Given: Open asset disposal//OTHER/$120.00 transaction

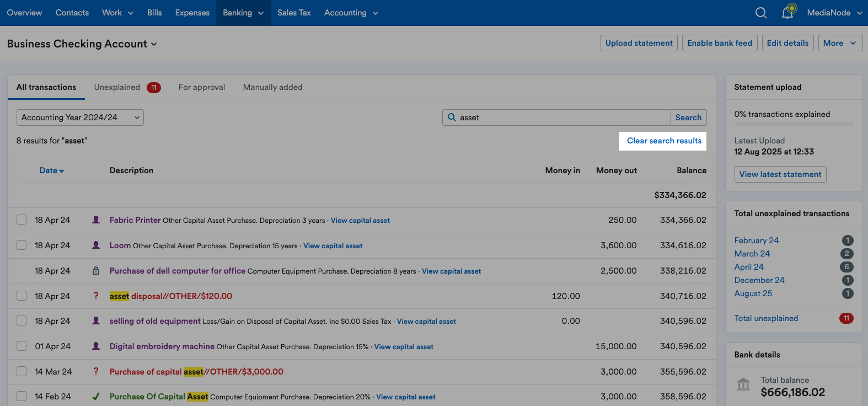Looking at the screenshot, I should 171,296.
